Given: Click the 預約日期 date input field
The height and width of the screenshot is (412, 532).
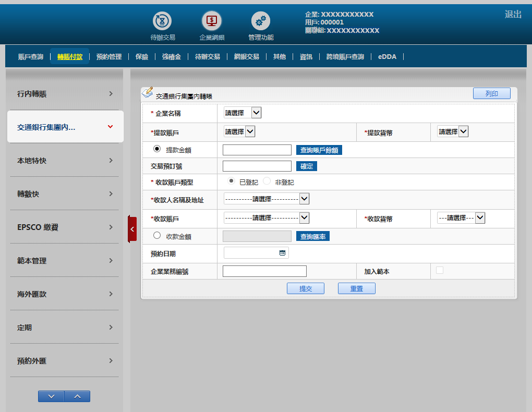Looking at the screenshot, I should coord(256,253).
